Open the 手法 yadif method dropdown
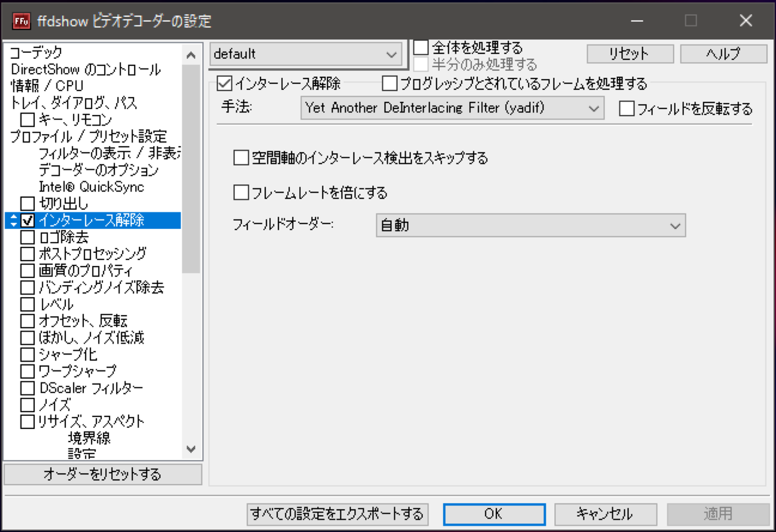Screen dimensions: 776x532 pos(452,109)
